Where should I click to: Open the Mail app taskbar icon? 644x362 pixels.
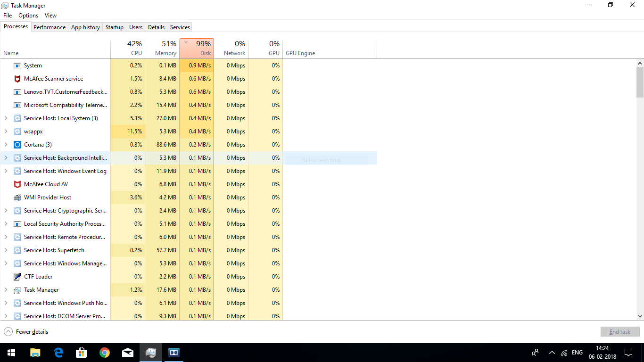click(x=128, y=352)
